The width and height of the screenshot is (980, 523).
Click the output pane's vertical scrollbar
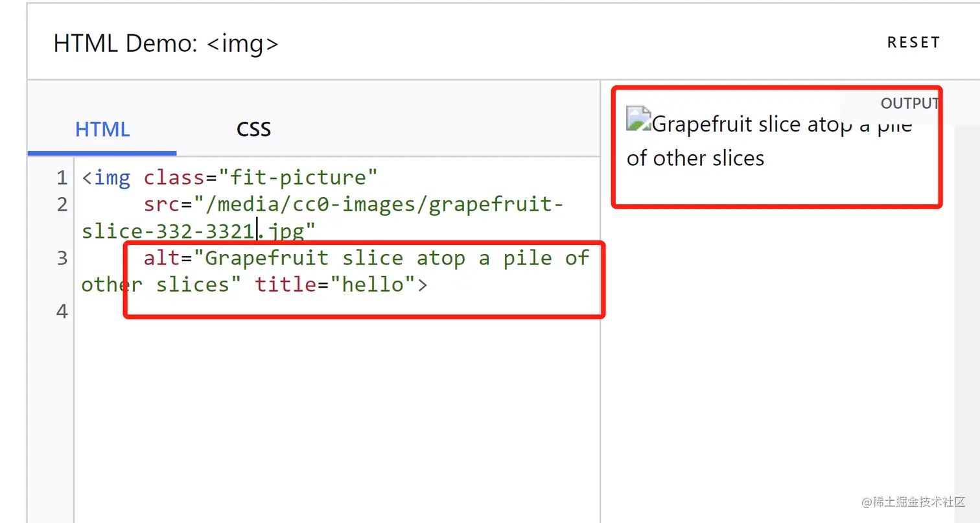(966, 292)
